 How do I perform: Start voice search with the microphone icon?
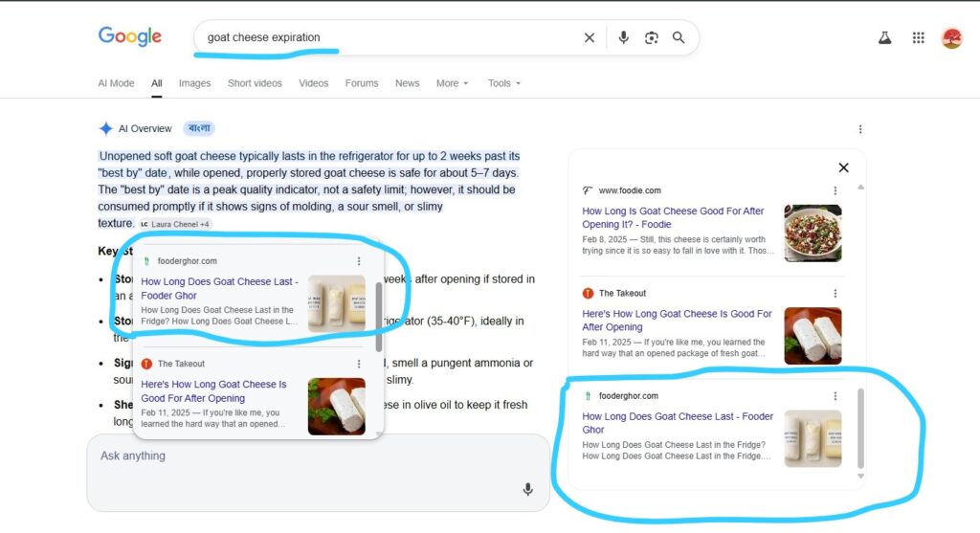click(x=623, y=37)
